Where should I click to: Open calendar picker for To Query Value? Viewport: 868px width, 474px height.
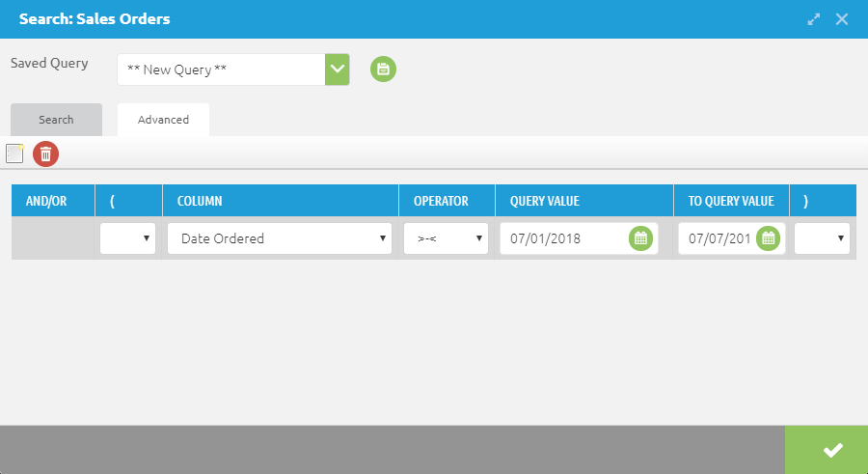768,238
